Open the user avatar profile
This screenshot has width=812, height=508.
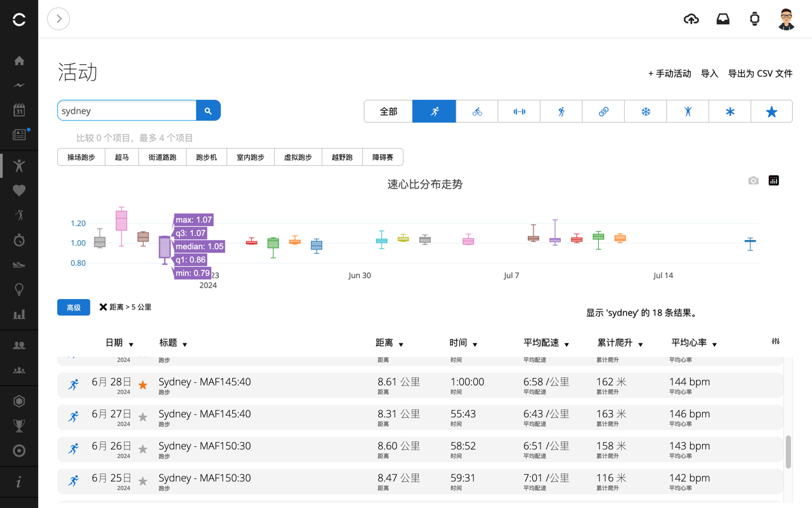click(x=787, y=19)
